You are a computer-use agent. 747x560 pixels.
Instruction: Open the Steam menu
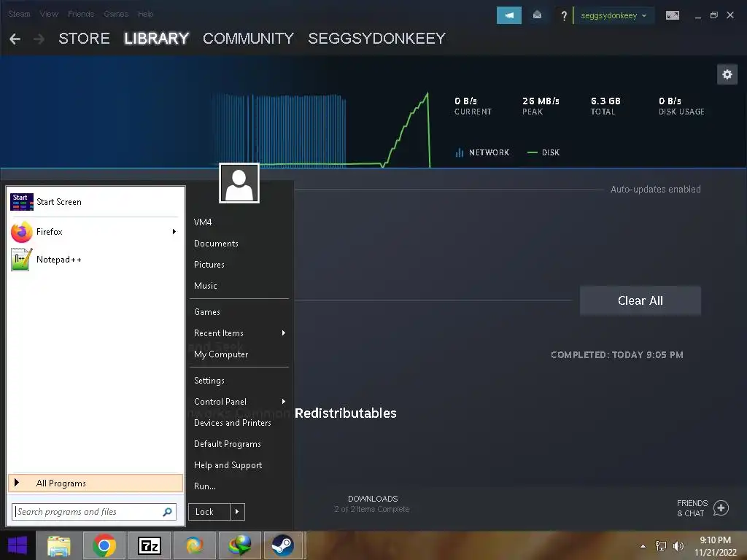19,15
